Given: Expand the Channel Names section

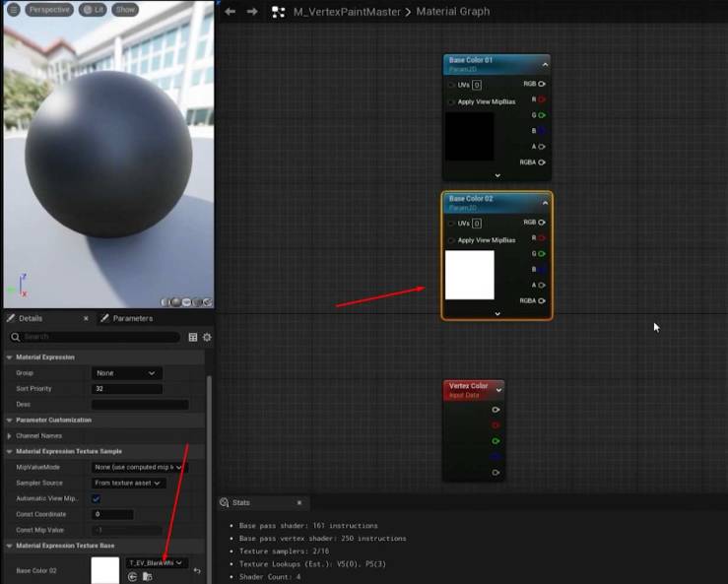Looking at the screenshot, I should 9,436.
